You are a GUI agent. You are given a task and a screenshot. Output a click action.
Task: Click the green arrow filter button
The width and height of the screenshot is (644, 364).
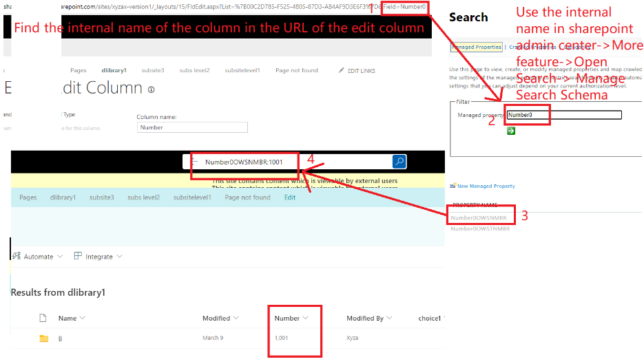pos(511,131)
